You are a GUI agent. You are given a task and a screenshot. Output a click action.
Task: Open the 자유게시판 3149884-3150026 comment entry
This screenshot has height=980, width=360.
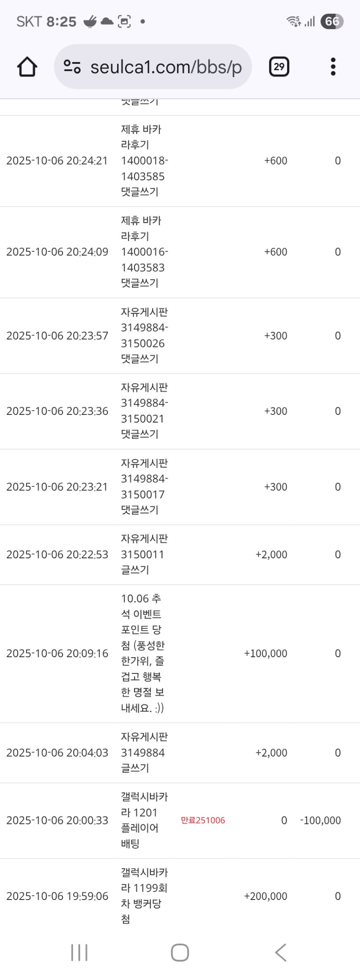coord(144,336)
